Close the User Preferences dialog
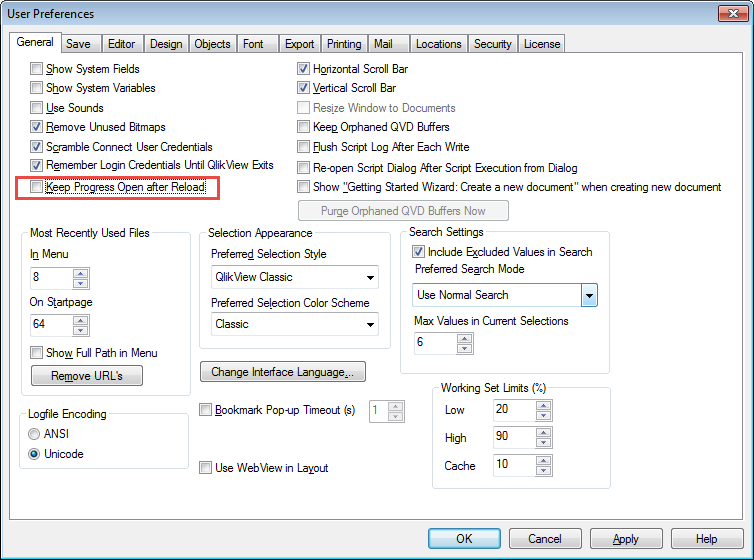Image resolution: width=754 pixels, height=560 pixels. pos(733,13)
